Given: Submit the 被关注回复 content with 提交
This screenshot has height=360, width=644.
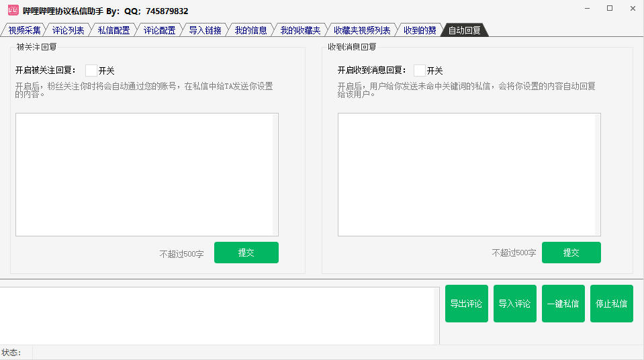Looking at the screenshot, I should pyautogui.click(x=246, y=253).
